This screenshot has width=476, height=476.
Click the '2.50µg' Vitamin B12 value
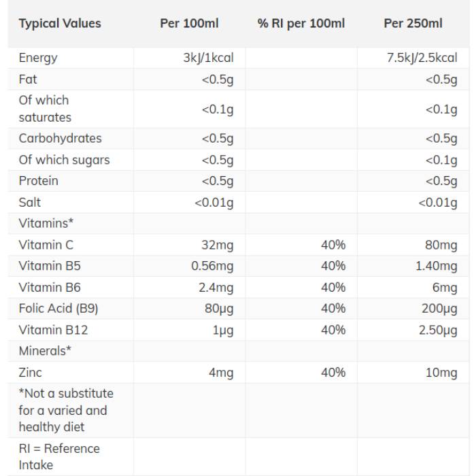[436, 330]
